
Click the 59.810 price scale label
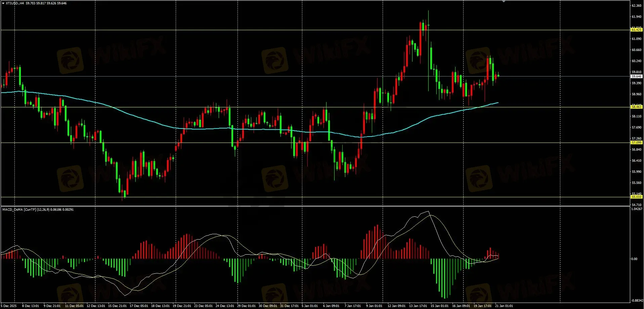point(637,72)
